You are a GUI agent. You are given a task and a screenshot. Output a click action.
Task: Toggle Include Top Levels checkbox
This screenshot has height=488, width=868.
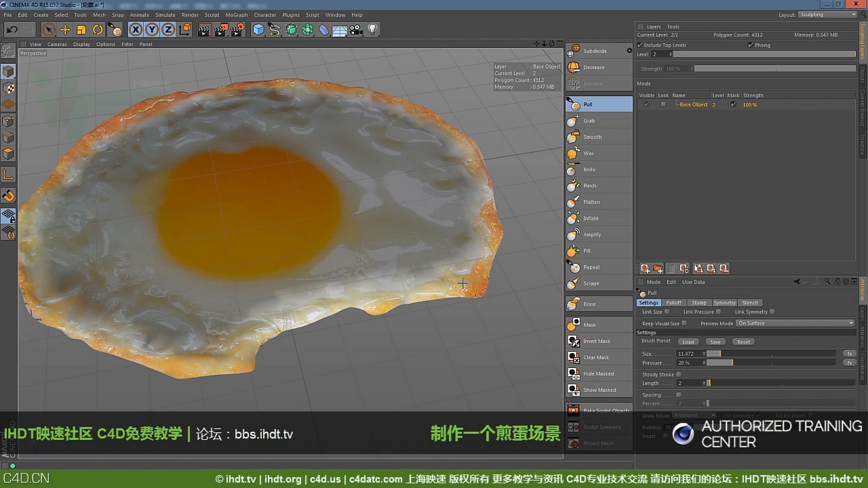tap(639, 45)
